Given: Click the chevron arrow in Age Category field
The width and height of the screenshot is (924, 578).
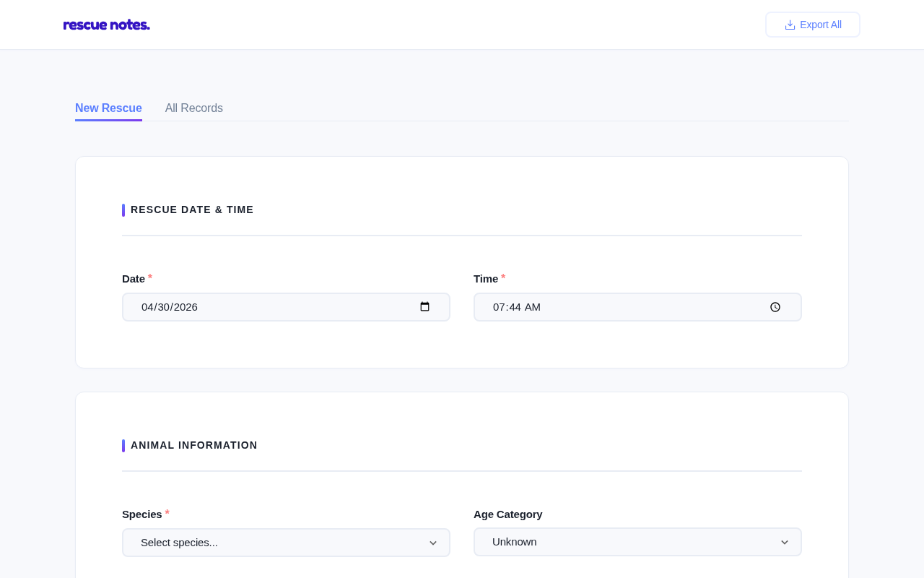Looking at the screenshot, I should (785, 543).
